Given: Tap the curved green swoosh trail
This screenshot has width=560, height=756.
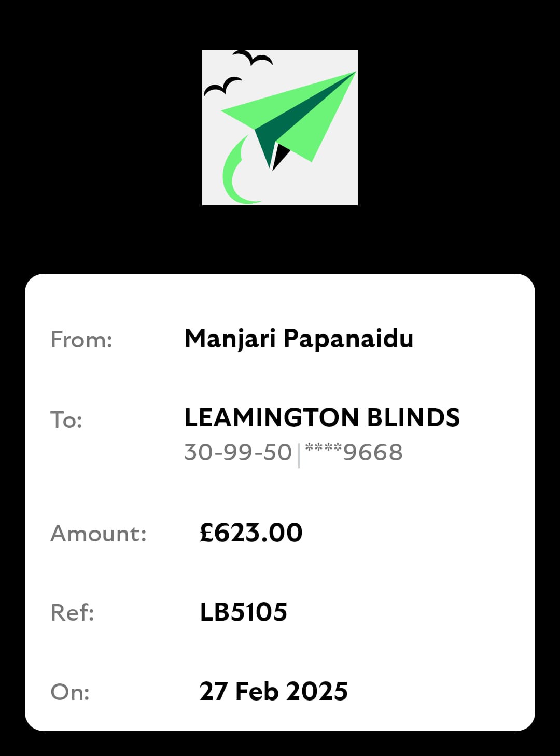Looking at the screenshot, I should [232, 174].
